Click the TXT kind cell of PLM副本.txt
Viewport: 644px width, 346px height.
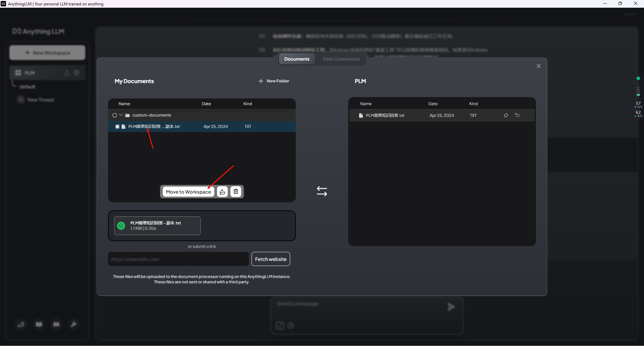tap(248, 127)
